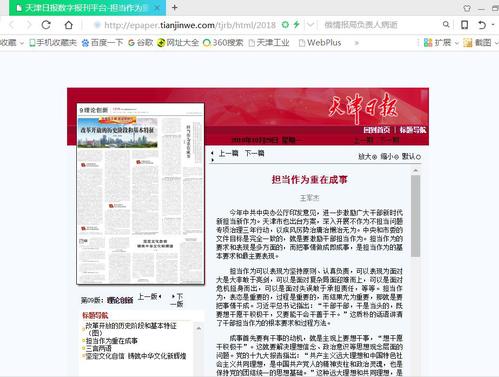Click the undo arrow icon in toolbar
Image resolution: width=499 pixels, height=377 pixels.
[482, 25]
